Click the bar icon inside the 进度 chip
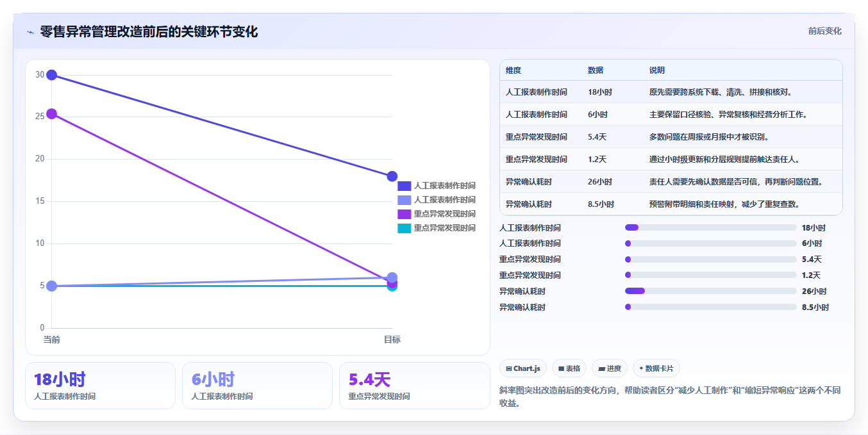 pos(601,368)
